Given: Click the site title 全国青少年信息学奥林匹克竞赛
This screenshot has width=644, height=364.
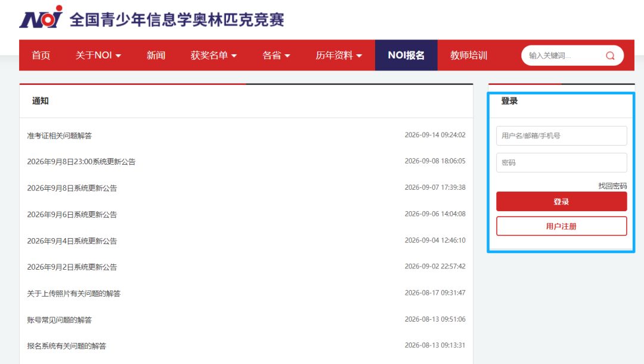Looking at the screenshot, I should (x=177, y=19).
